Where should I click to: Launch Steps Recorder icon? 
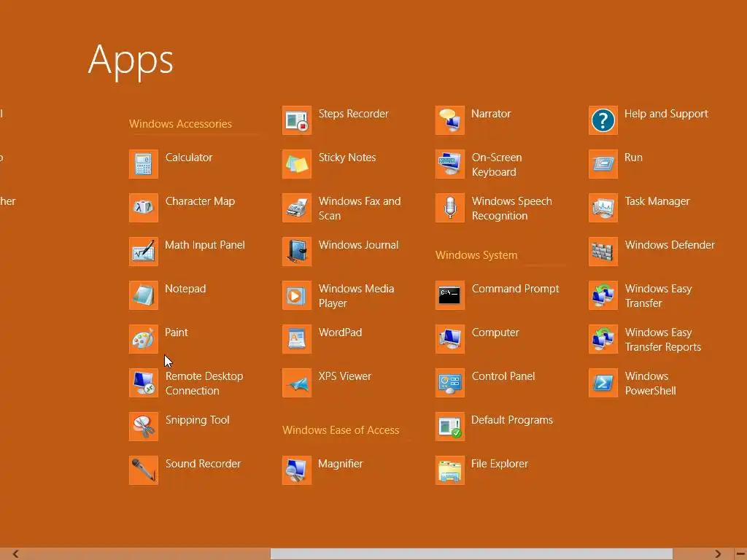point(297,120)
